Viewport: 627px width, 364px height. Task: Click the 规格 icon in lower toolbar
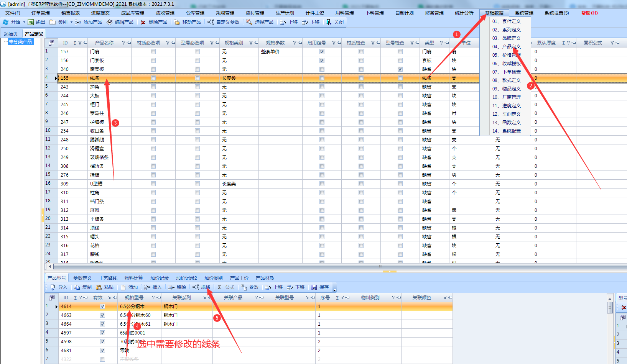[x=196, y=287]
